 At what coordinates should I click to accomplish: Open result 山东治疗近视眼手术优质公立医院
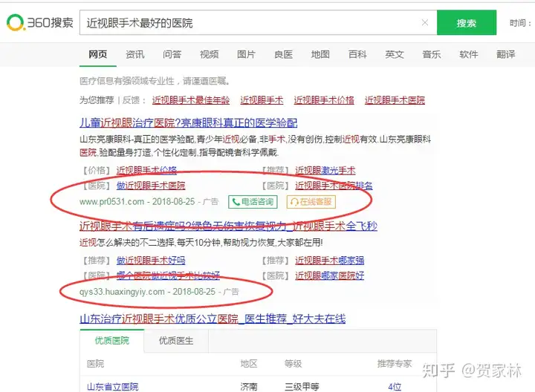pos(213,318)
